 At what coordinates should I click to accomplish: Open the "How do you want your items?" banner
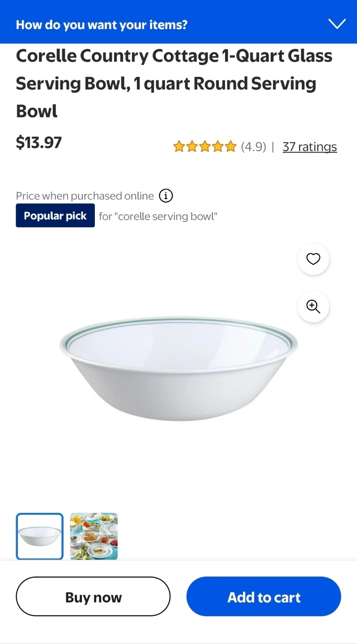pos(102,25)
